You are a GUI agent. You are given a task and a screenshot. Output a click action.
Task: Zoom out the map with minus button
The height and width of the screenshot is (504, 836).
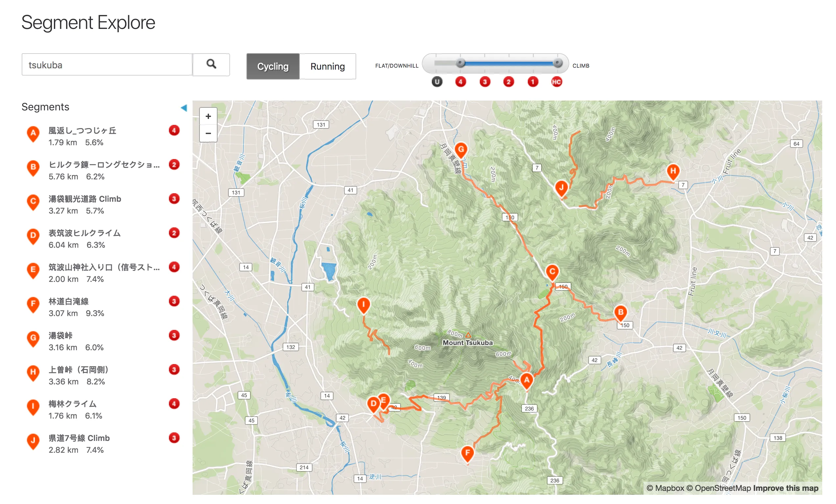coord(208,133)
